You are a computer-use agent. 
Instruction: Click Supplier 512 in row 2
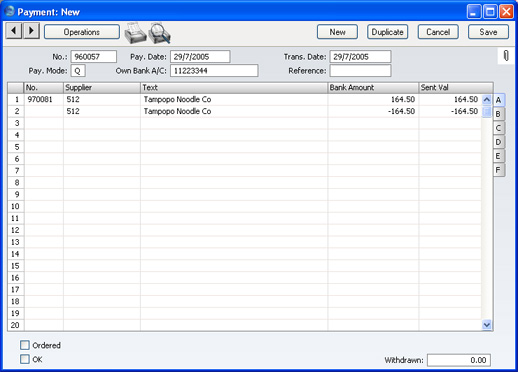(x=102, y=111)
